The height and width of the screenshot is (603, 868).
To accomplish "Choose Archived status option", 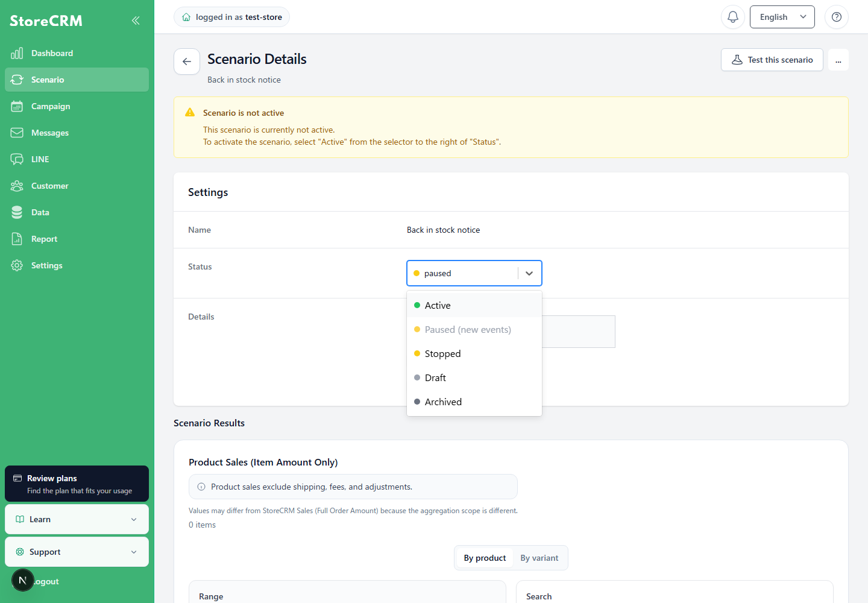I will 474,402.
